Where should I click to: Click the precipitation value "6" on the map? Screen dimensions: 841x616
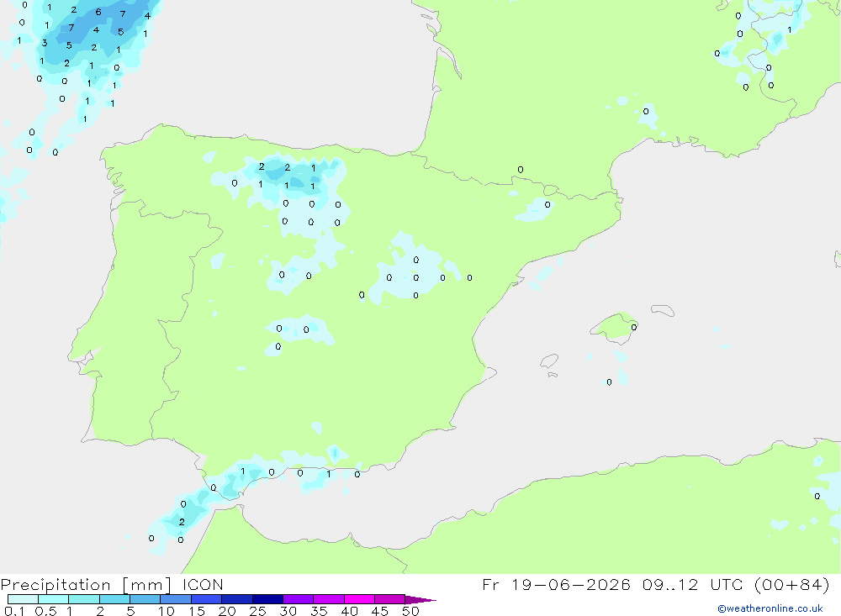click(x=98, y=12)
